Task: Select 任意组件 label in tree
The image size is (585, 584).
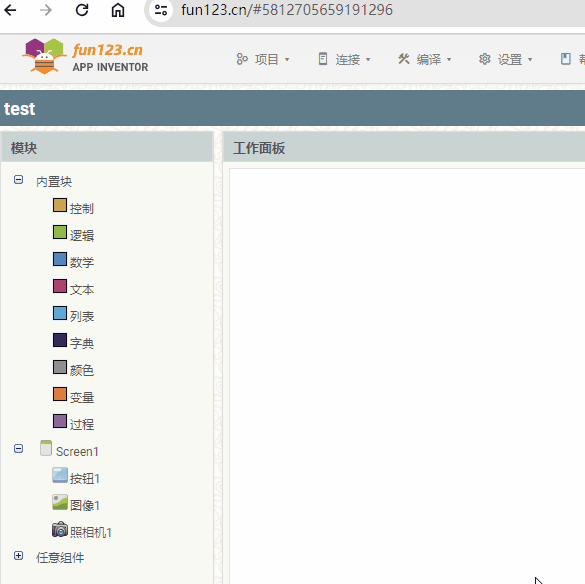Action: click(60, 558)
